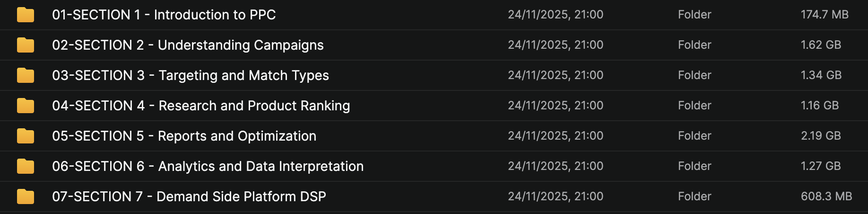Select the Demand Side Platform DSP folder icon
This screenshot has height=214, width=868.
coord(26,196)
